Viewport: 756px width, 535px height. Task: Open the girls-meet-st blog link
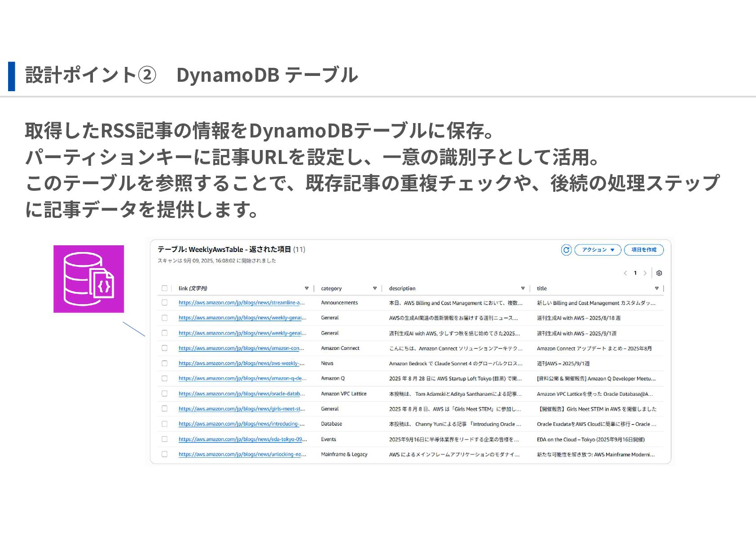point(242,409)
